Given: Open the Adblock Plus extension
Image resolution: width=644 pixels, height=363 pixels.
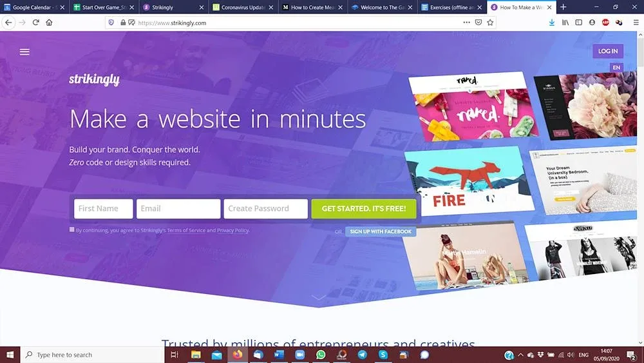Looking at the screenshot, I should 605,23.
